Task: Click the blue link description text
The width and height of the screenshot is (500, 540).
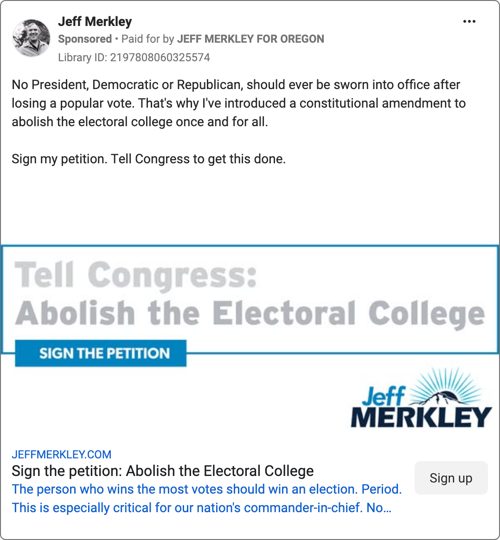Action: pos(207,498)
